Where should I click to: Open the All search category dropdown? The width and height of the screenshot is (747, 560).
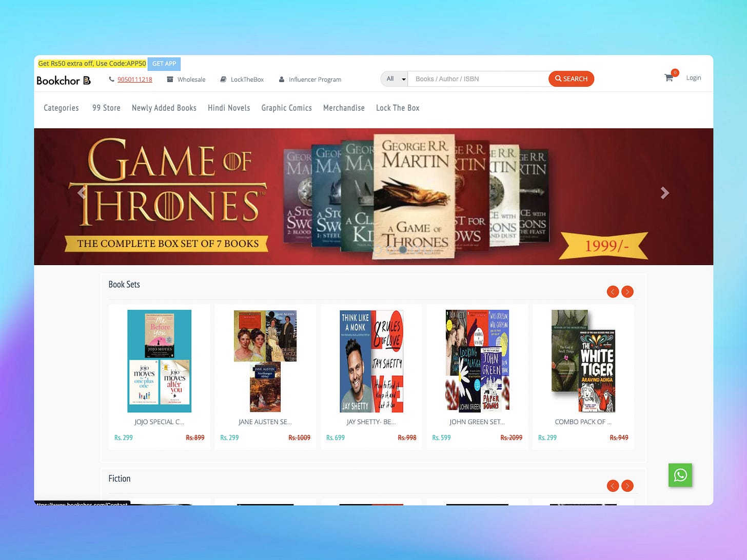(394, 79)
